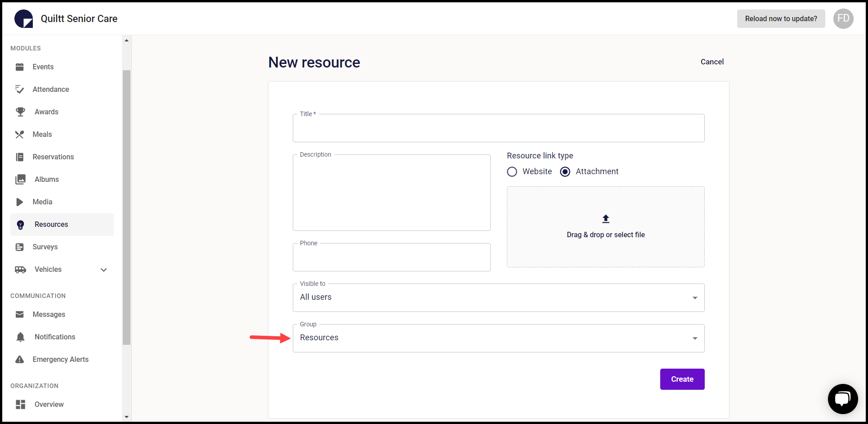Select the Attachment radio button
Image resolution: width=868 pixels, height=424 pixels.
(x=565, y=172)
